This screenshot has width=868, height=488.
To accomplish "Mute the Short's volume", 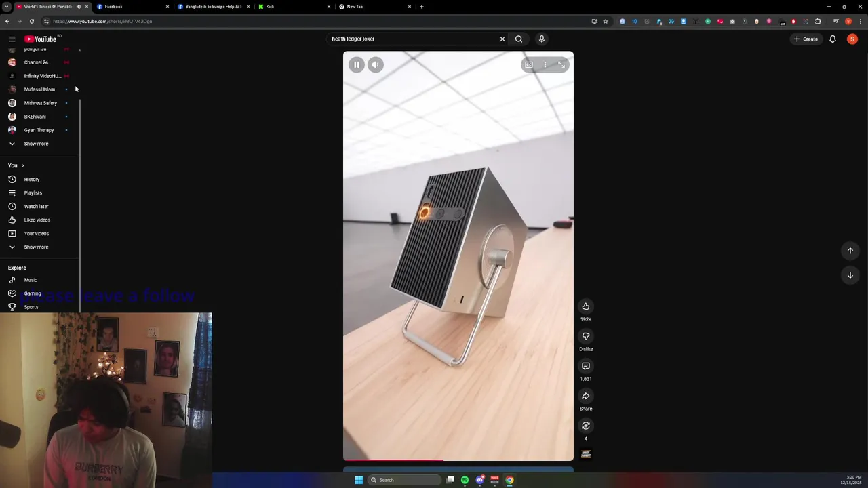I will click(x=375, y=64).
